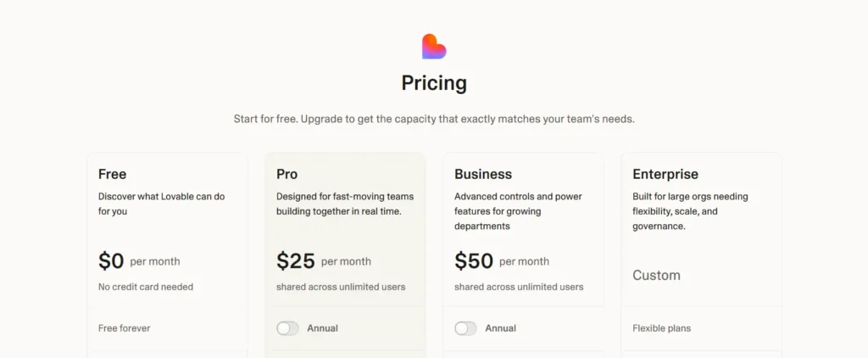Click Business's "shared across unlimited users" text
868x358 pixels.
click(x=519, y=287)
